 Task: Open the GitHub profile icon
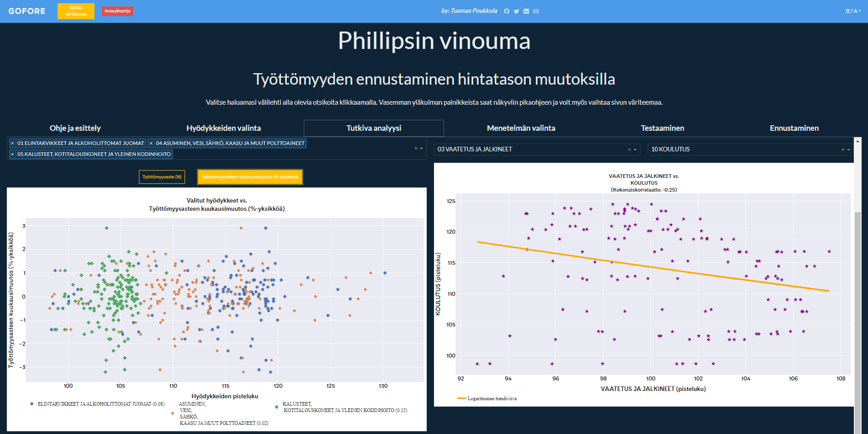[x=506, y=11]
